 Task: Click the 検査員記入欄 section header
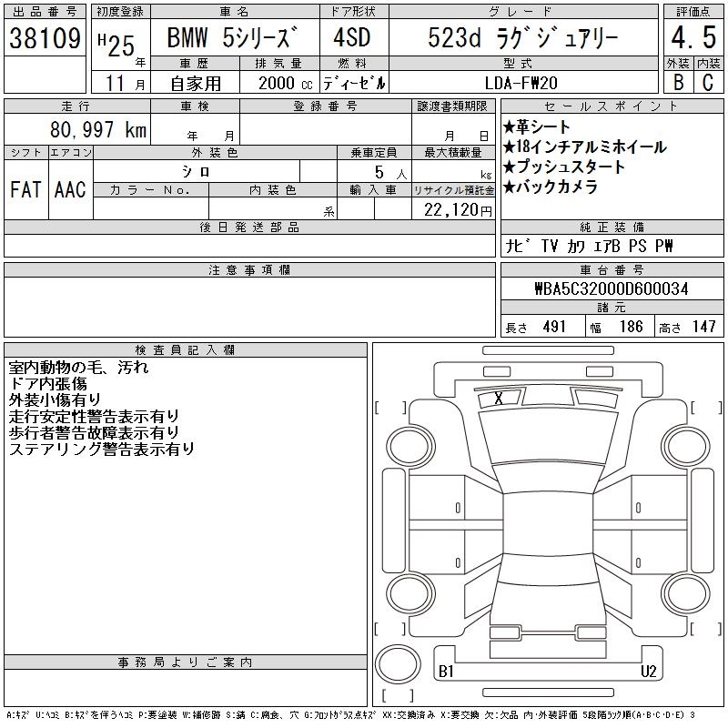186,350
